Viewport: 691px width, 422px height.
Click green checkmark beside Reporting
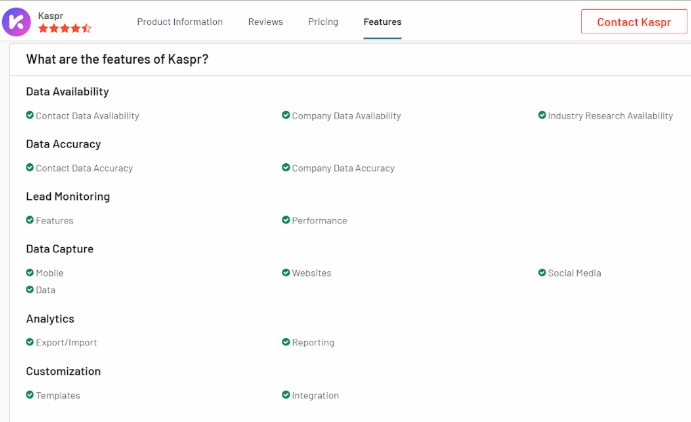(286, 342)
